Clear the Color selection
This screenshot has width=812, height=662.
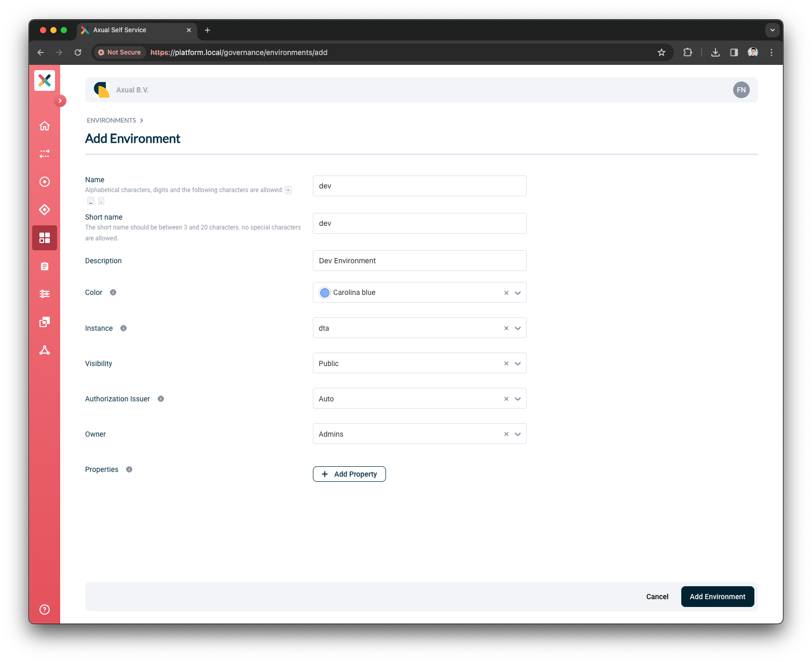click(506, 293)
